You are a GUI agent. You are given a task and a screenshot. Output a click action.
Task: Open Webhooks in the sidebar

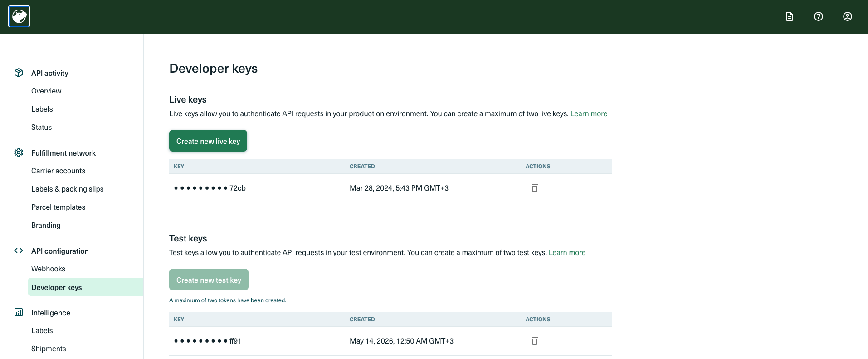pyautogui.click(x=49, y=269)
